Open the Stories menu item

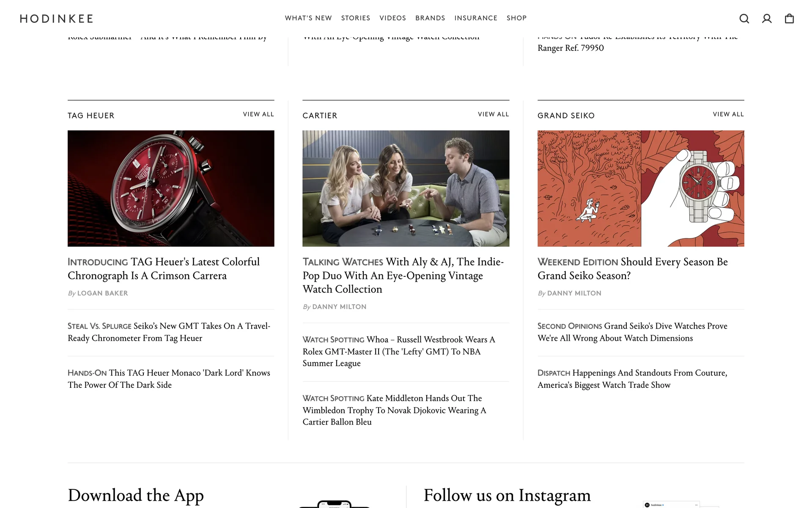tap(355, 18)
